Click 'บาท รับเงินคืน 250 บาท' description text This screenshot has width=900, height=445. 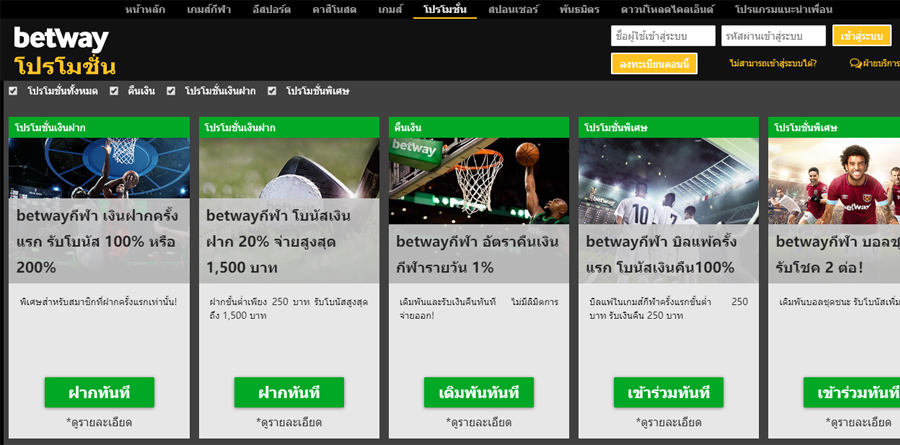click(x=636, y=316)
